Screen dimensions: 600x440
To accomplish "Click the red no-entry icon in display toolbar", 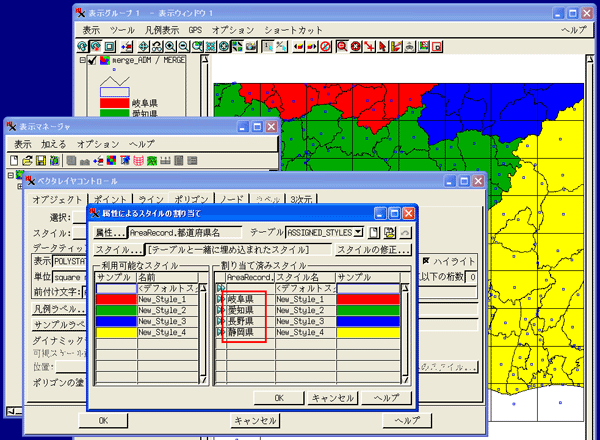I will [325, 46].
